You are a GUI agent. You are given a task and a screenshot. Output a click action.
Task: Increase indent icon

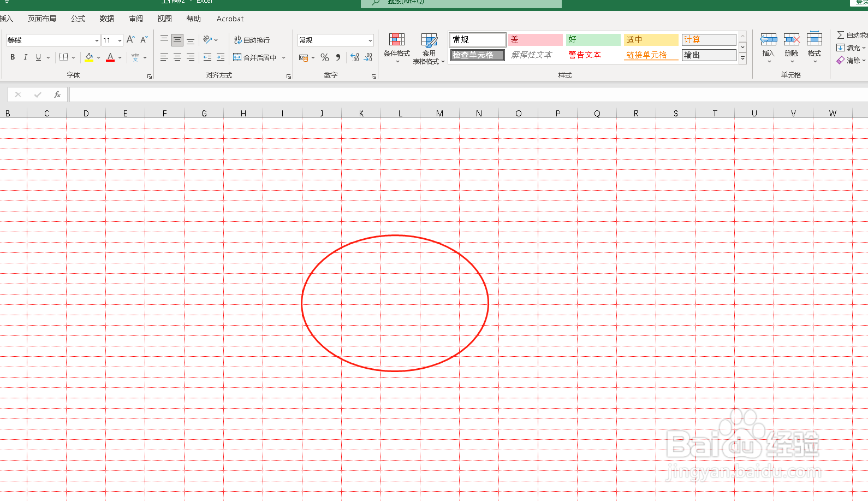point(221,57)
